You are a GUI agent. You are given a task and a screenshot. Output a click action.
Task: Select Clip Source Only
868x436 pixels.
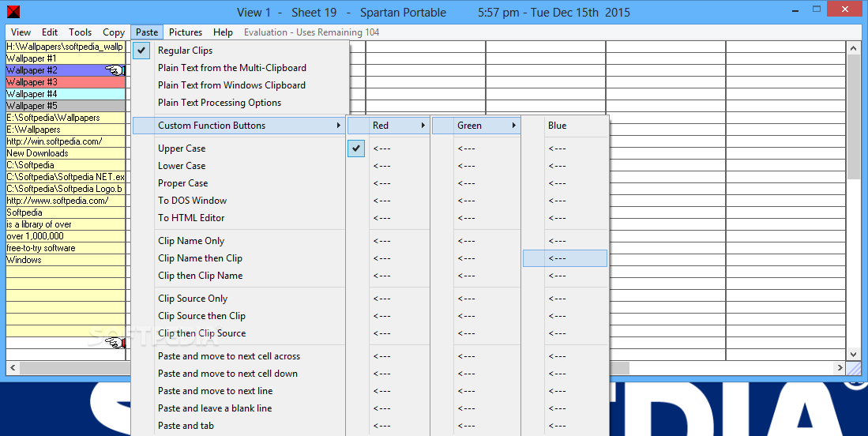tap(193, 299)
